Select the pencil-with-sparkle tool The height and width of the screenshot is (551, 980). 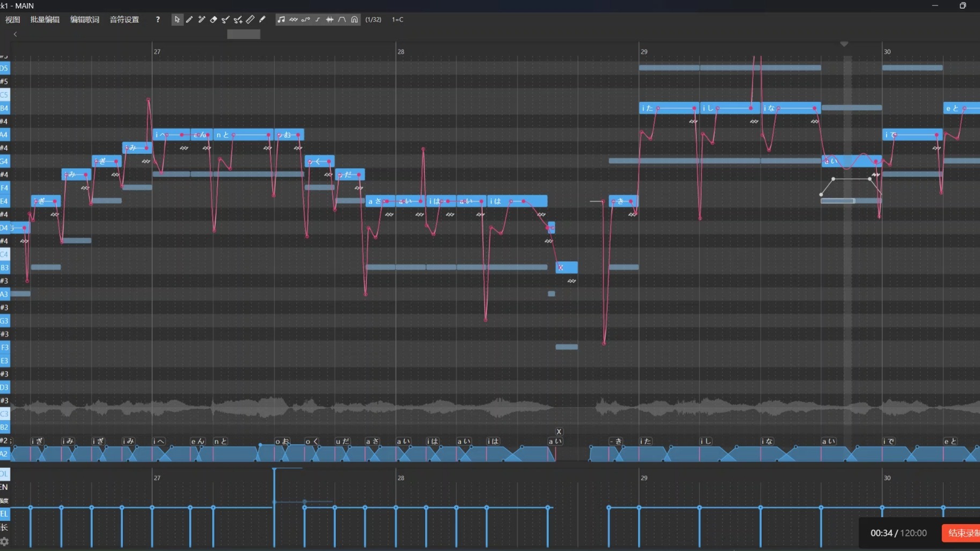pos(202,19)
